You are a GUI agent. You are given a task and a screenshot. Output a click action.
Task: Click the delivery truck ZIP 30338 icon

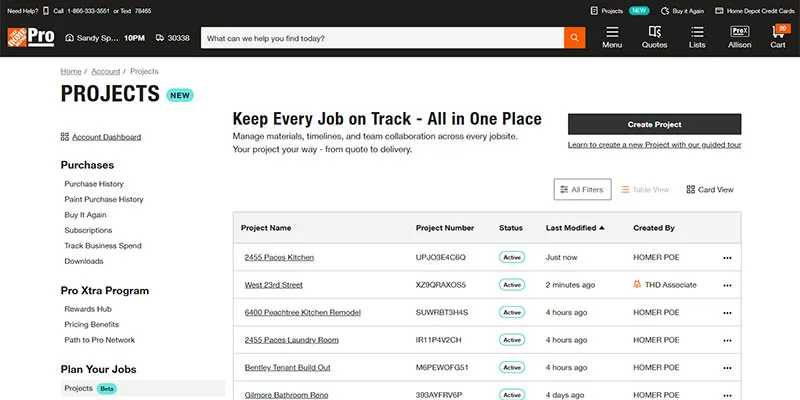point(160,38)
